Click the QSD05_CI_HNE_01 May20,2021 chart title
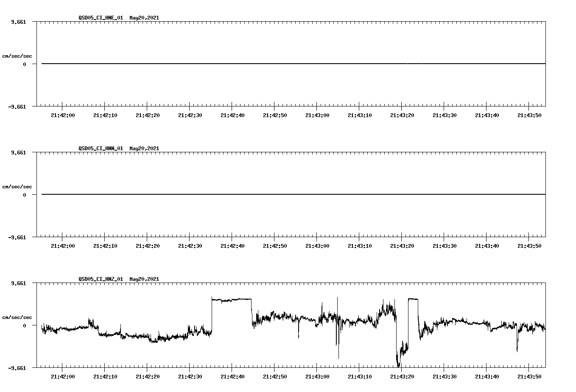The width and height of the screenshot is (576, 392). point(119,18)
